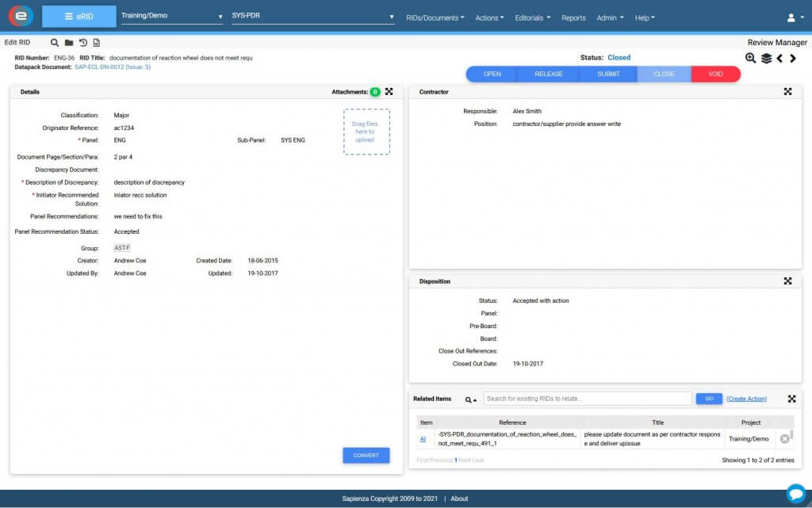Click the document icon in Edit RID toolbar
Viewport: 812px width, 508px height.
[x=96, y=43]
